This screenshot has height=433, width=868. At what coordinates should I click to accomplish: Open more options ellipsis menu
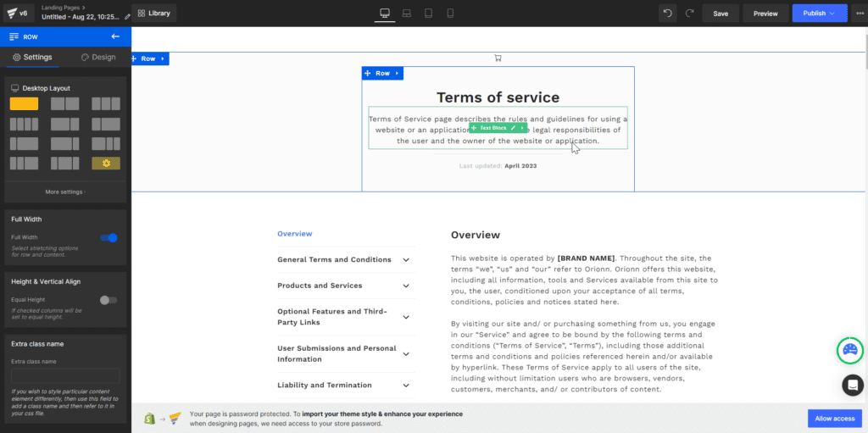click(x=859, y=14)
